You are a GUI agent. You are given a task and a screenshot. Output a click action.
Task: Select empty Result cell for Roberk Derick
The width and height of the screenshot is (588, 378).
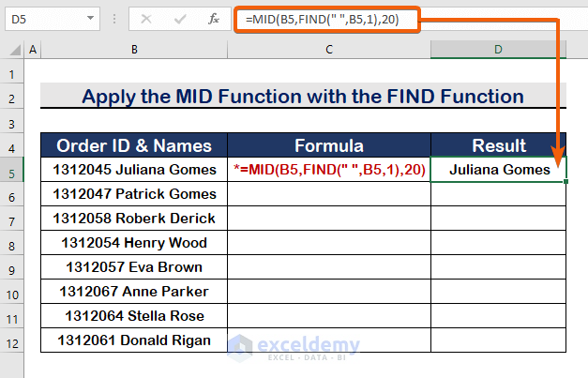tap(498, 219)
